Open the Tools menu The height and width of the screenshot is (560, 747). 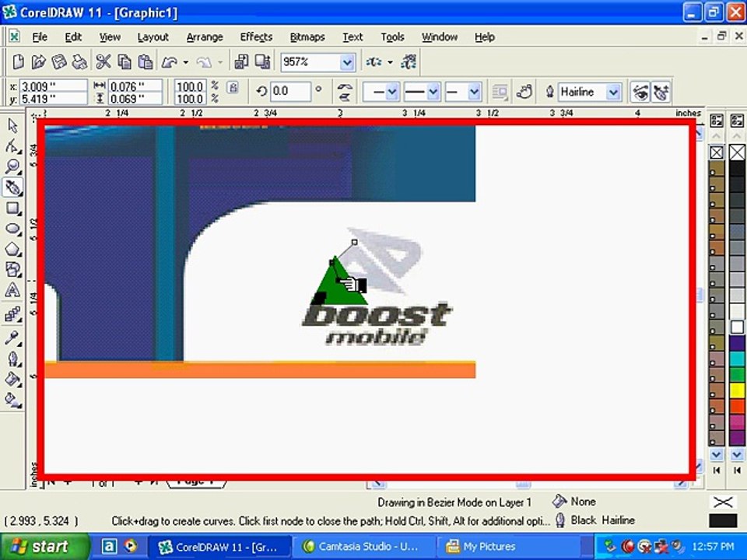pos(392,37)
